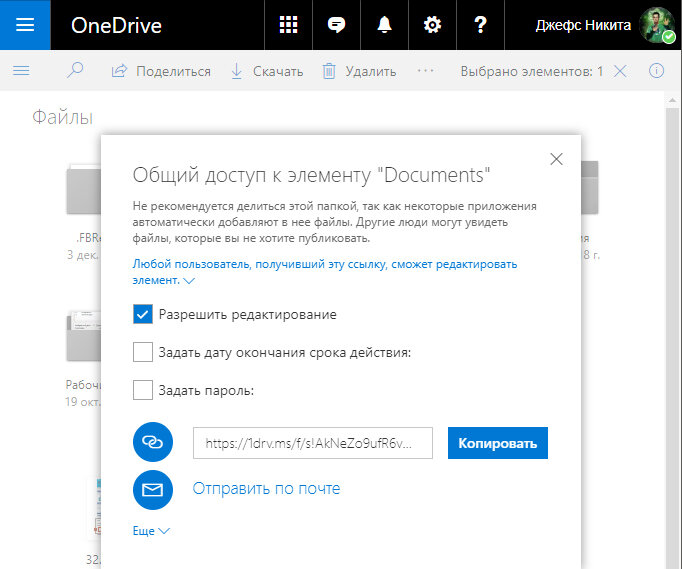The image size is (682, 569).
Task: Toggle the navigation pane lines icon in toolbar
Action: (x=21, y=70)
